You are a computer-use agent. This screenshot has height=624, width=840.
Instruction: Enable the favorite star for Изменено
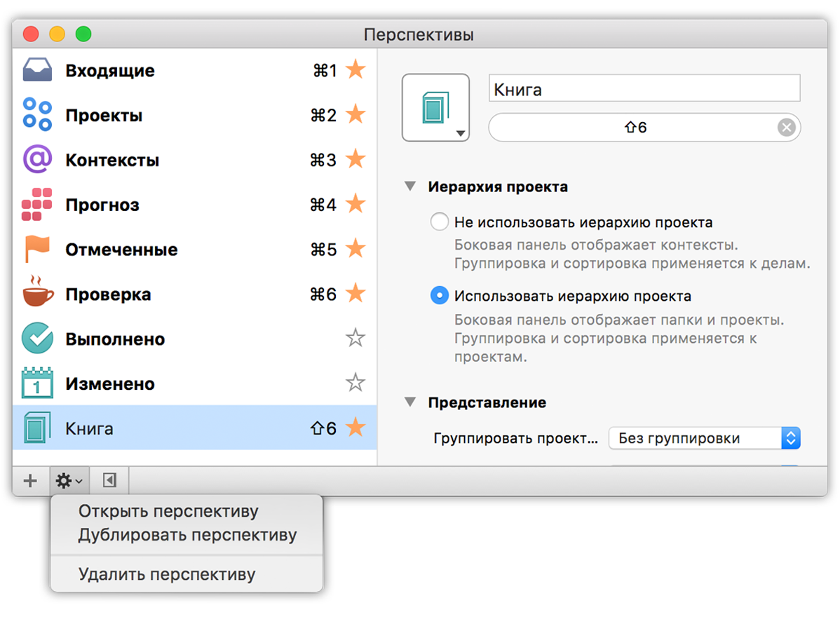[355, 382]
